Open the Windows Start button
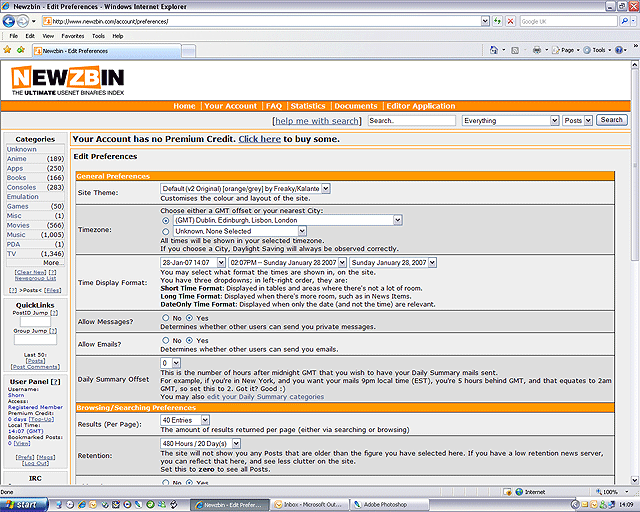Viewport: 640px width, 512px height. click(24, 505)
